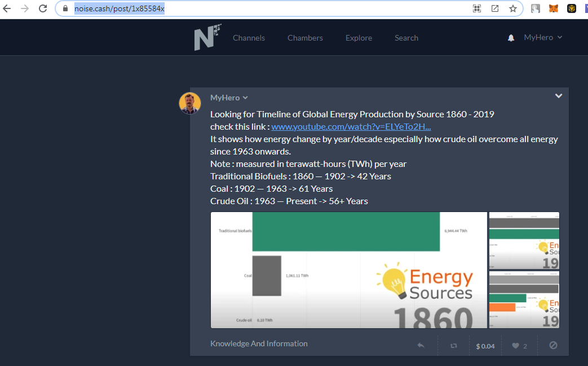This screenshot has height=366, width=588.
Task: Open the Search menu item
Action: tap(406, 38)
